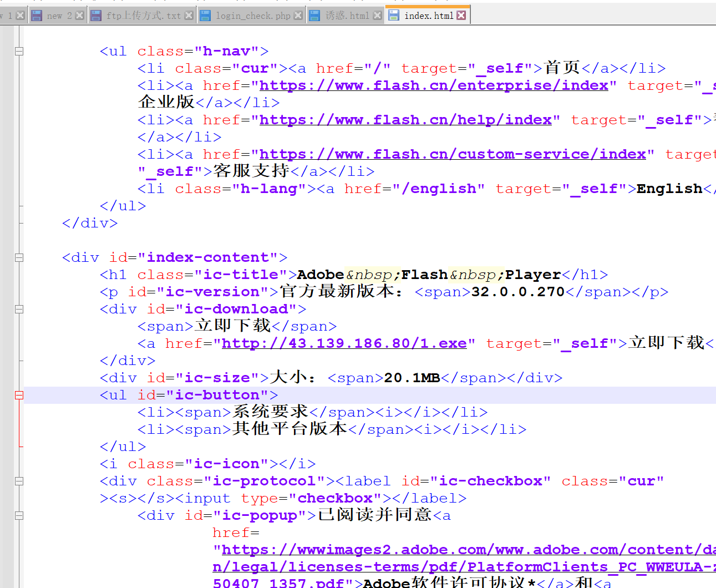The width and height of the screenshot is (716, 588).
Task: Collapse the div ic-download fold
Action: pos(19,310)
